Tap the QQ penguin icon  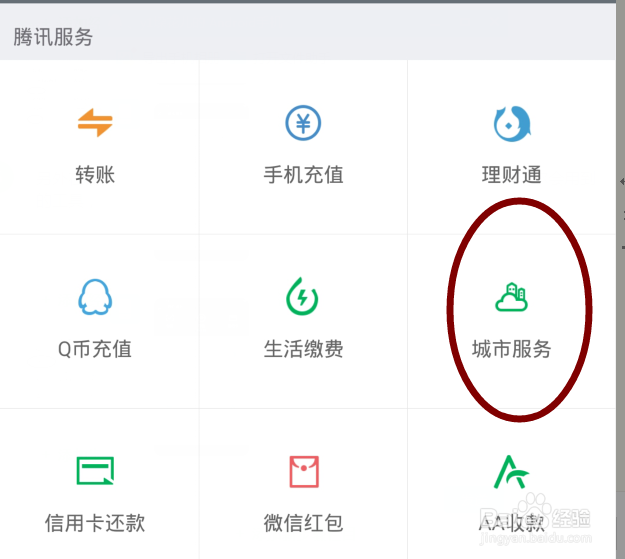(x=95, y=297)
